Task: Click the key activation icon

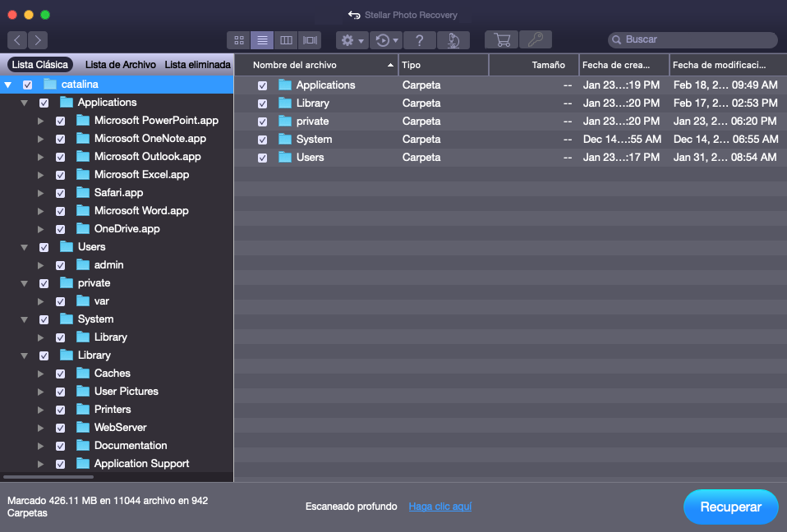Action: click(x=536, y=39)
